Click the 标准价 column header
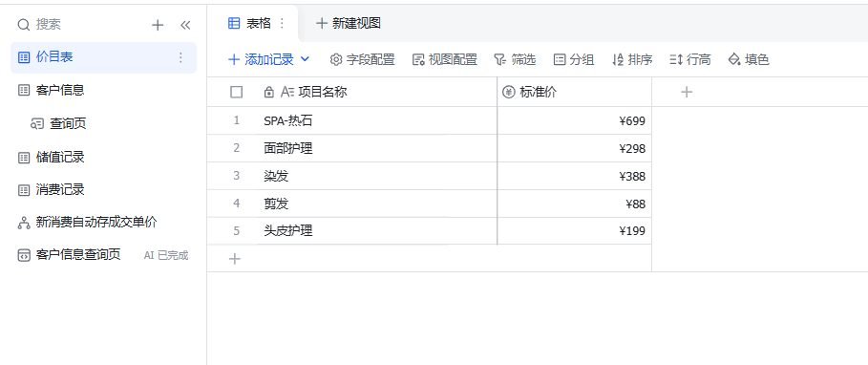 coord(575,93)
